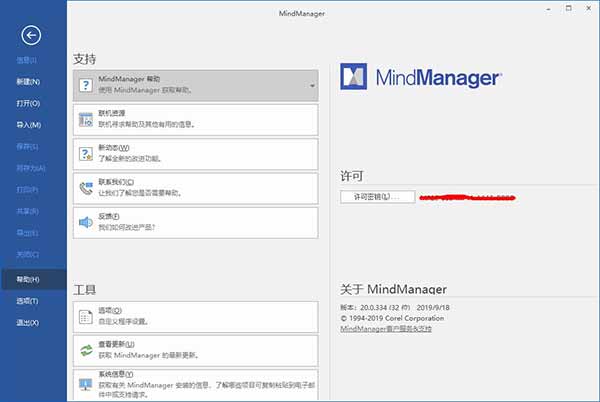Viewport: 600px width, 402px height.
Task: Click the back arrow to leave backstage
Action: (31, 36)
